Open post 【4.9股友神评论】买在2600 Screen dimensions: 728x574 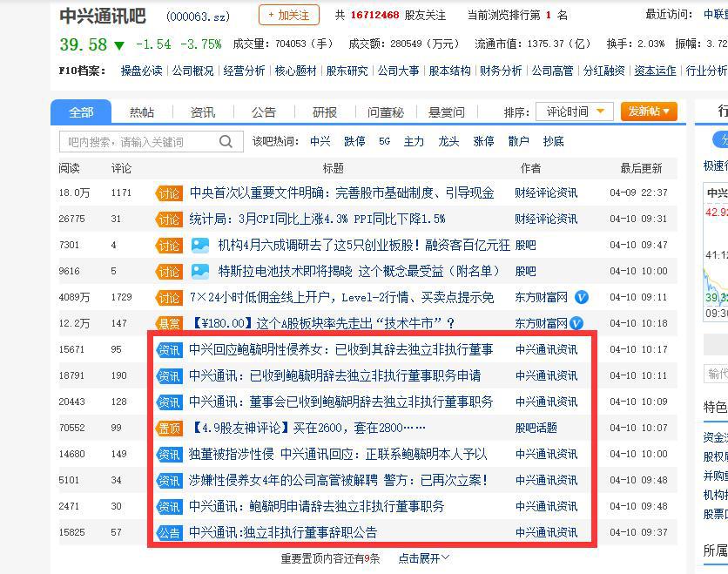coord(308,428)
